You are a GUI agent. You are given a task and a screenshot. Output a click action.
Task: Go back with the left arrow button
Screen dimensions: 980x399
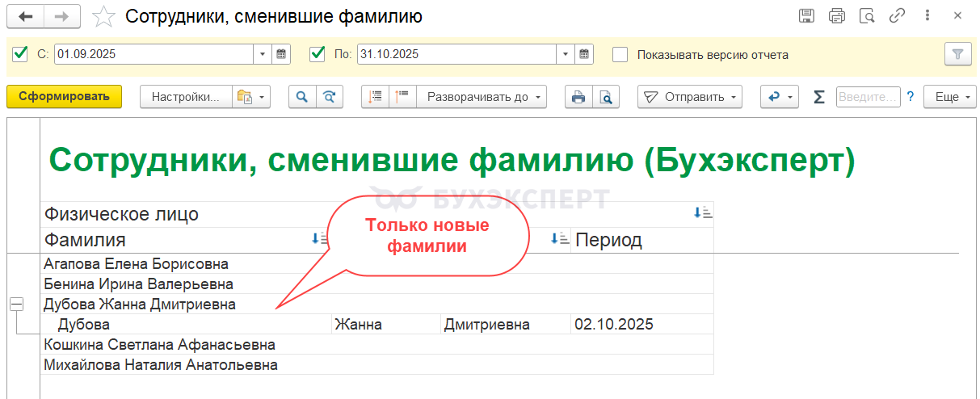click(25, 15)
